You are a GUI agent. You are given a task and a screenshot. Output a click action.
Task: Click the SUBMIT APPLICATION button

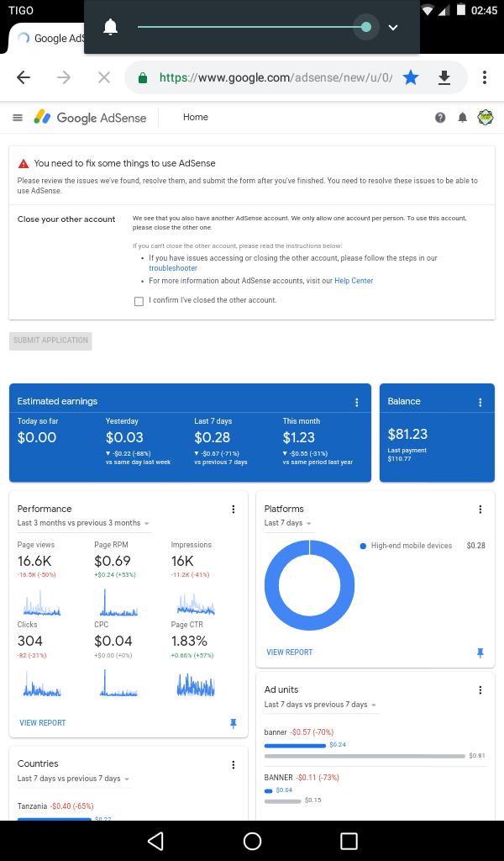(50, 341)
